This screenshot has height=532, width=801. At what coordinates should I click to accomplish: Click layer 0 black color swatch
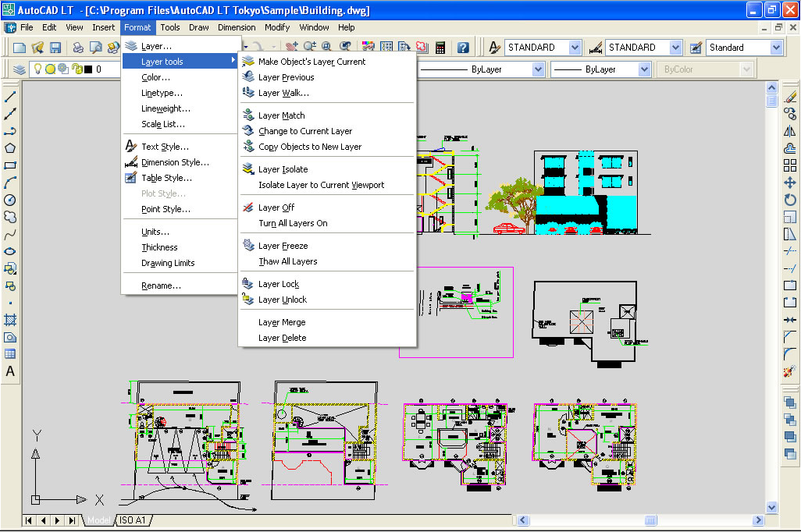tap(88, 69)
